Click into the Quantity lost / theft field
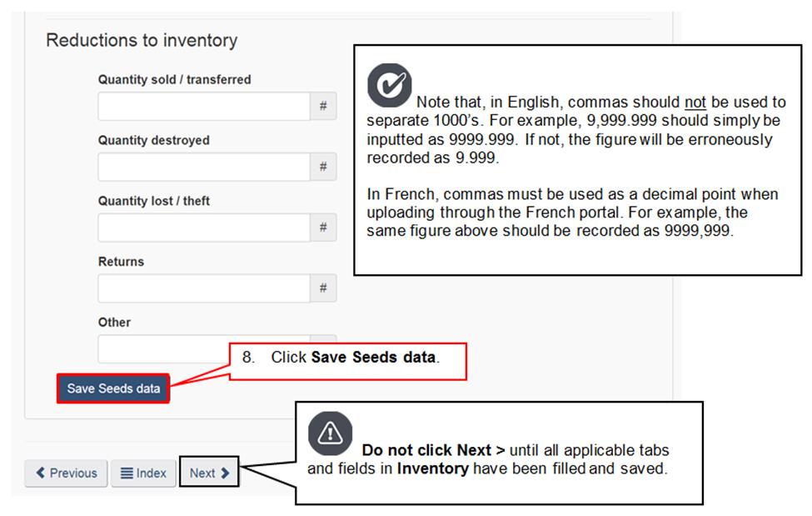Viewport: 812px width, 516px height. tap(204, 228)
